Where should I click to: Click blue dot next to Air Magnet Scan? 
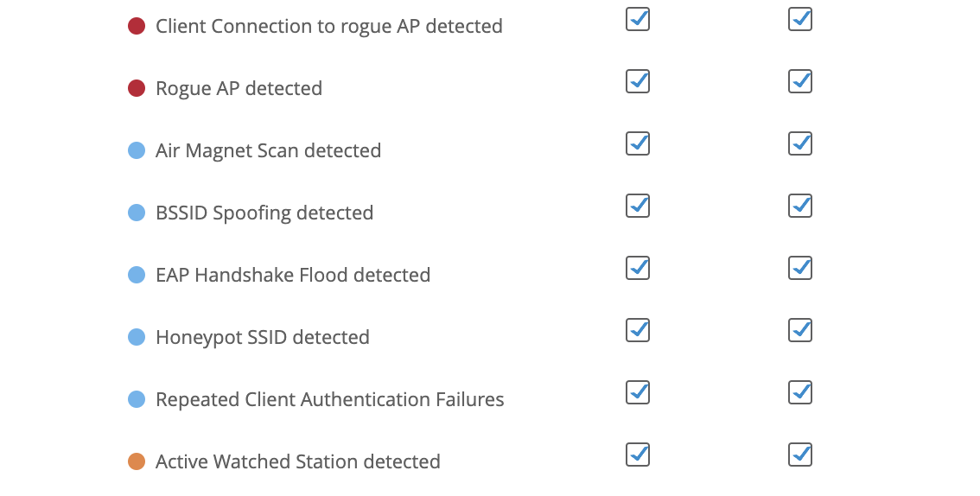click(x=137, y=150)
